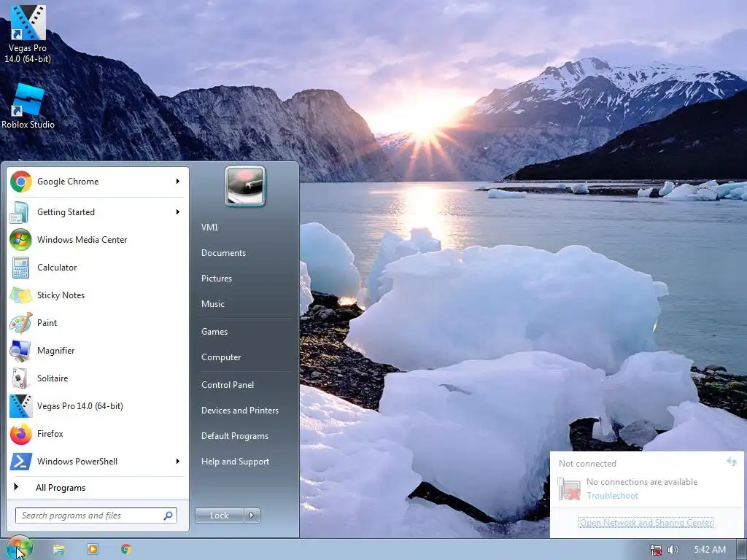This screenshot has height=560, width=747.
Task: Click the 5:42 AM clock
Action: pos(710,550)
